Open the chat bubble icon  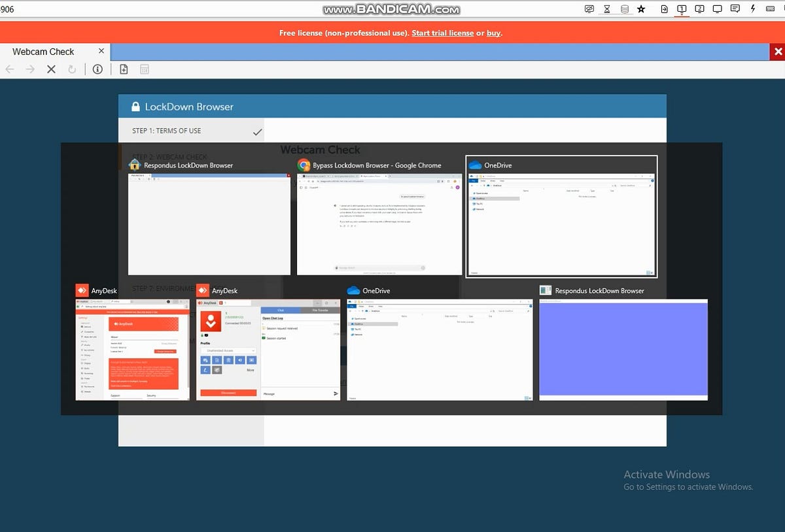tap(735, 9)
